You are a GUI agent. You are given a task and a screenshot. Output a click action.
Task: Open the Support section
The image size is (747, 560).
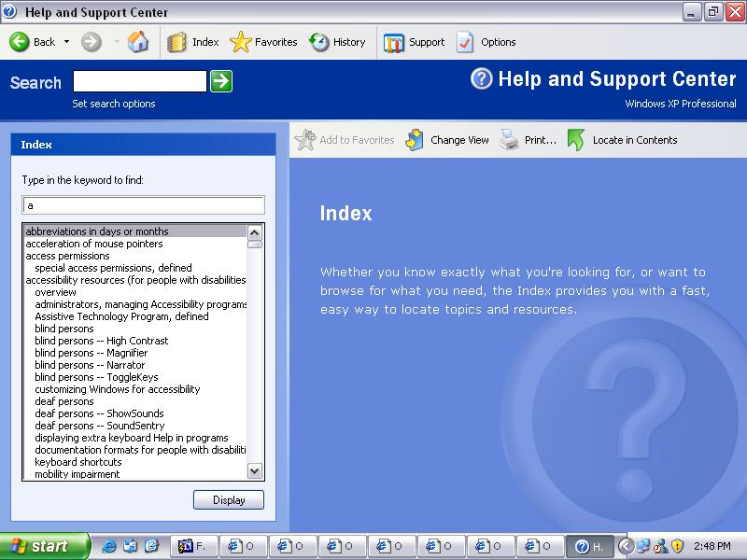pos(414,42)
